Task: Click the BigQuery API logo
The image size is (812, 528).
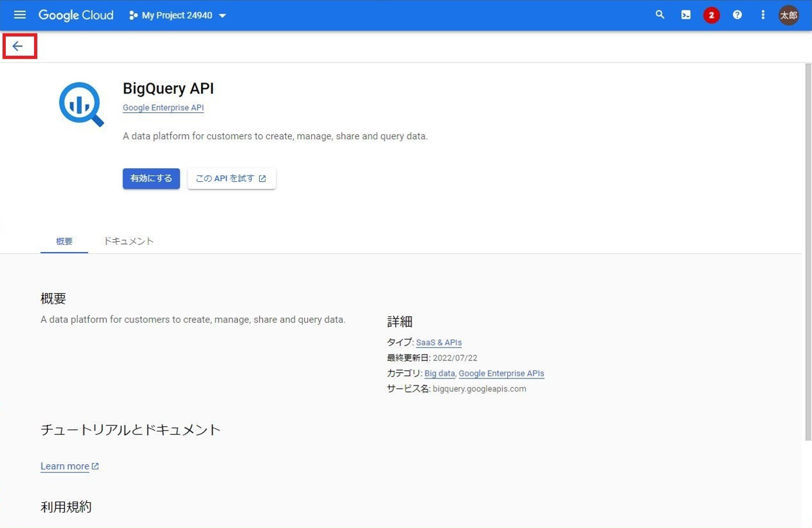Action: pos(81,104)
